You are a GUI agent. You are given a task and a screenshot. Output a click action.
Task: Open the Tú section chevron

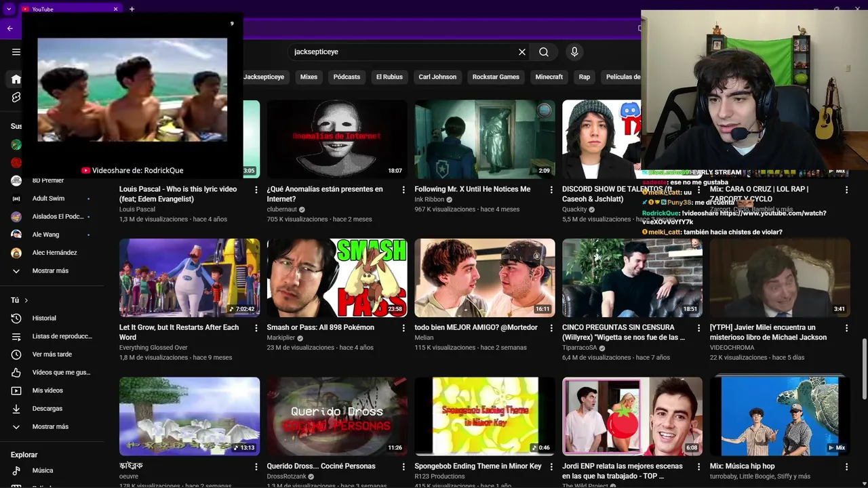[x=26, y=300]
